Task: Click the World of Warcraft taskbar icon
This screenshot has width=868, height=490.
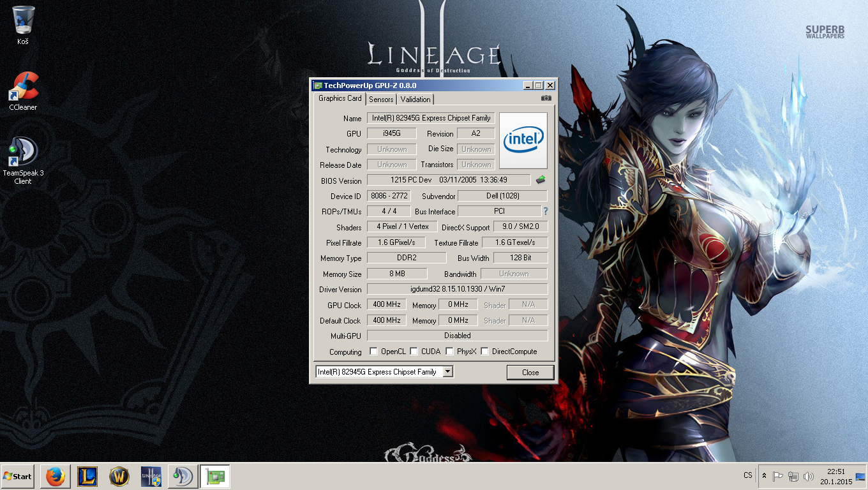Action: [x=119, y=477]
